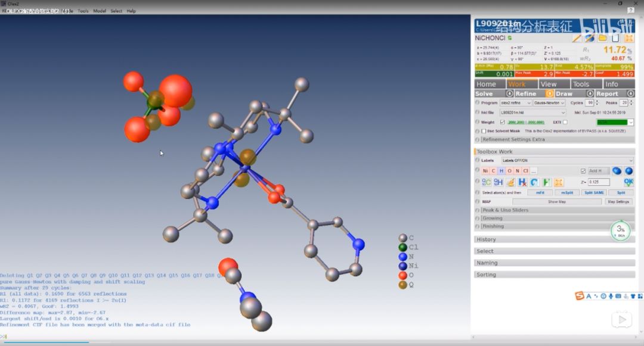Switch to the Tools tab
This screenshot has height=346, width=644.
(x=587, y=84)
